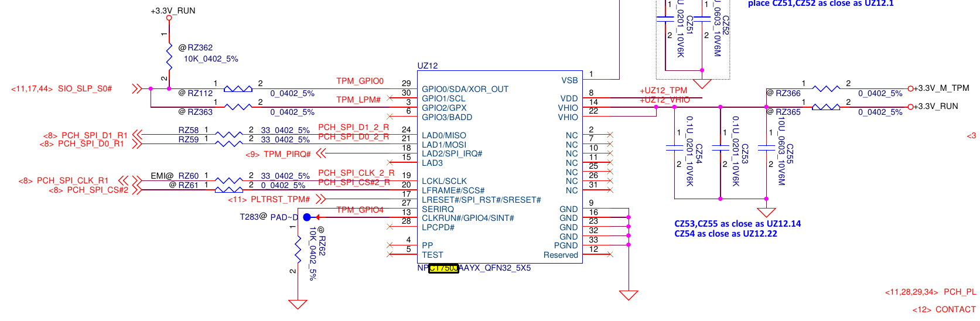Click the Reserved pin name
Screen dimensions: 980x321
tap(561, 255)
